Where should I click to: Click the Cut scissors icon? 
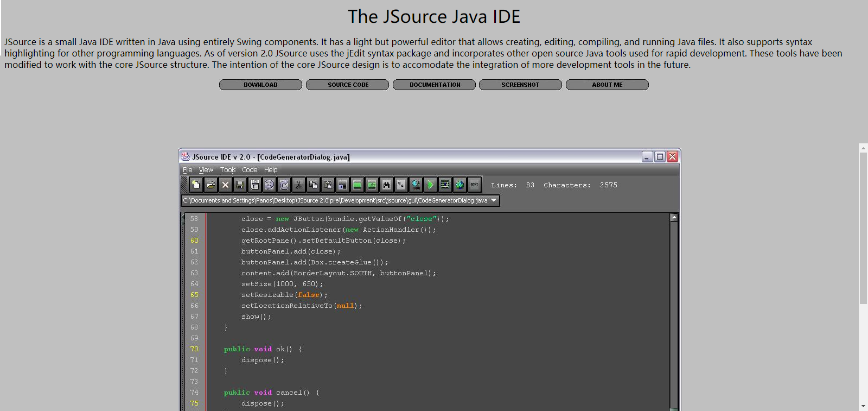(298, 185)
